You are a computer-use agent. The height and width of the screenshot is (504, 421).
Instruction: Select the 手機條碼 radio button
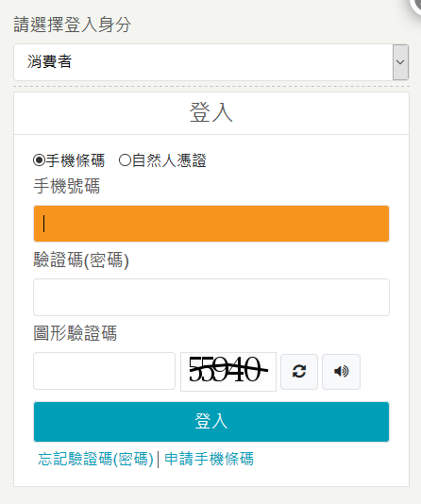40,160
